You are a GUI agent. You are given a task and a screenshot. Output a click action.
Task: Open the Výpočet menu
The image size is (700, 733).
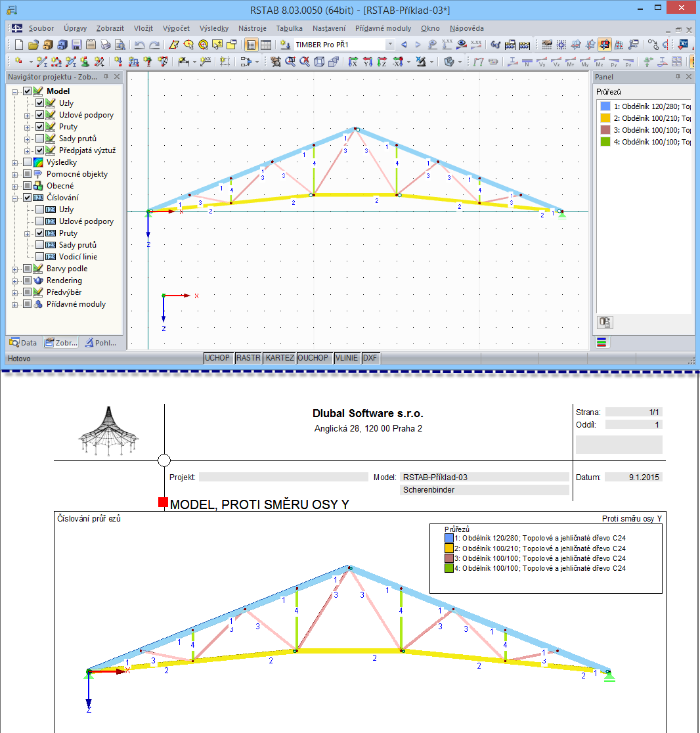point(176,28)
